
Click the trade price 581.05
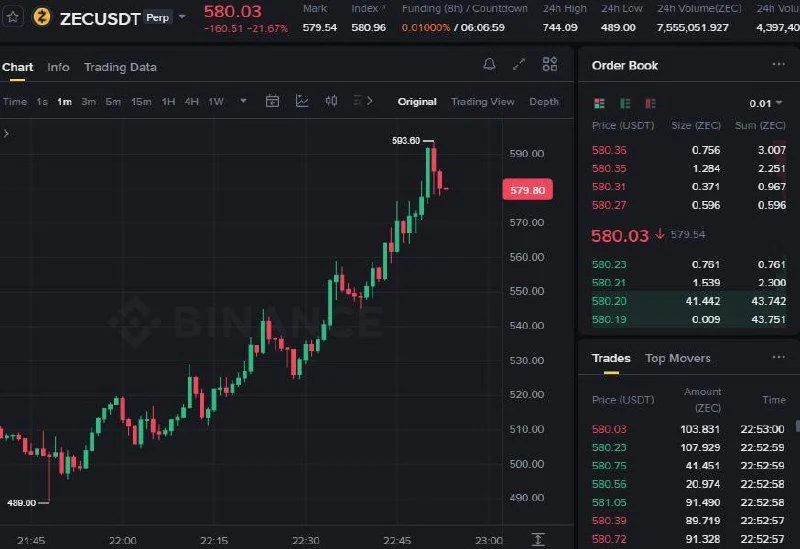point(609,503)
